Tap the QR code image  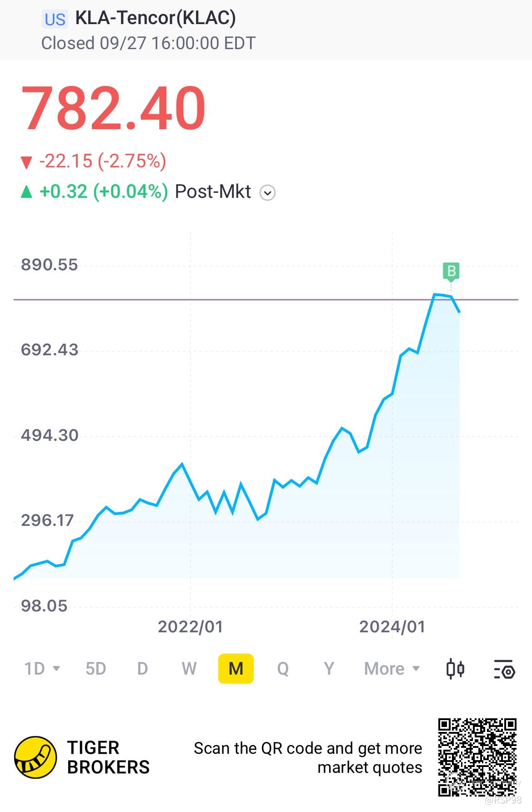click(x=477, y=757)
